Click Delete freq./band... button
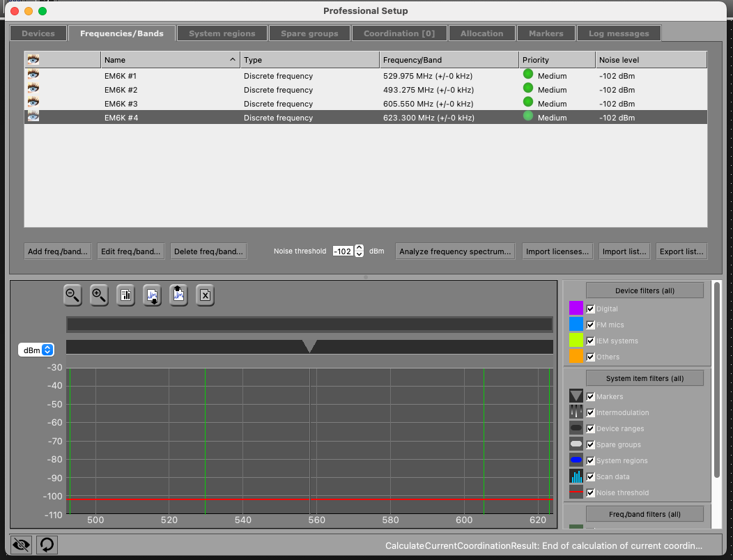Screen dimensions: 733x560 click(208, 251)
